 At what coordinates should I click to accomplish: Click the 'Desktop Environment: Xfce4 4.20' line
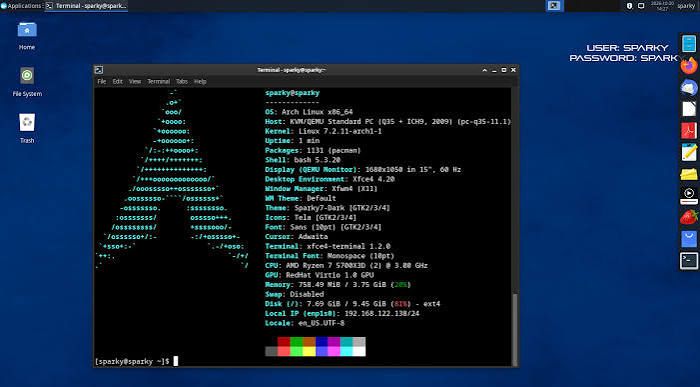(x=330, y=179)
